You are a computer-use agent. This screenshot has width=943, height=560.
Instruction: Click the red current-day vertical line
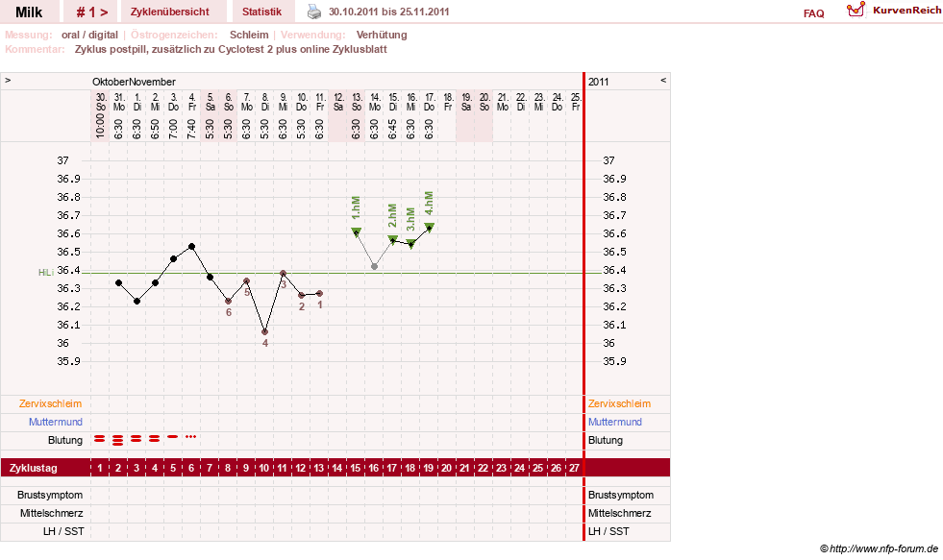click(x=583, y=306)
